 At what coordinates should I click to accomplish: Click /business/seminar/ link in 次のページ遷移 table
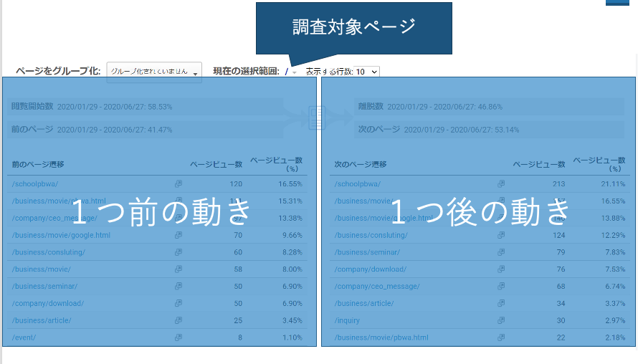(x=368, y=252)
